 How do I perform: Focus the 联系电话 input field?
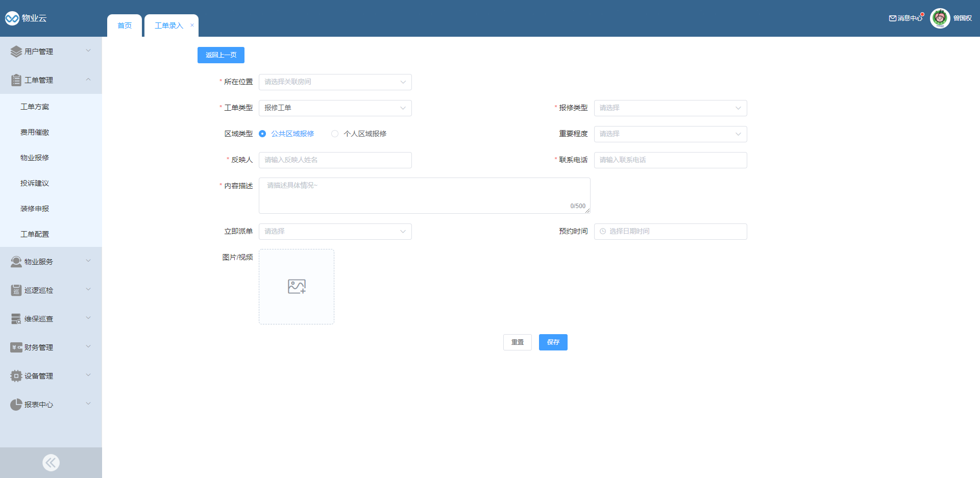671,160
